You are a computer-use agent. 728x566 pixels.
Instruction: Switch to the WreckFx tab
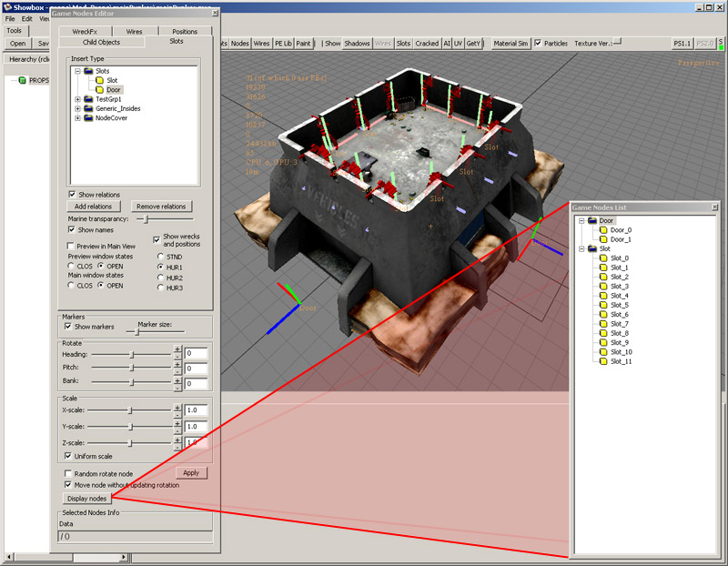coord(85,32)
